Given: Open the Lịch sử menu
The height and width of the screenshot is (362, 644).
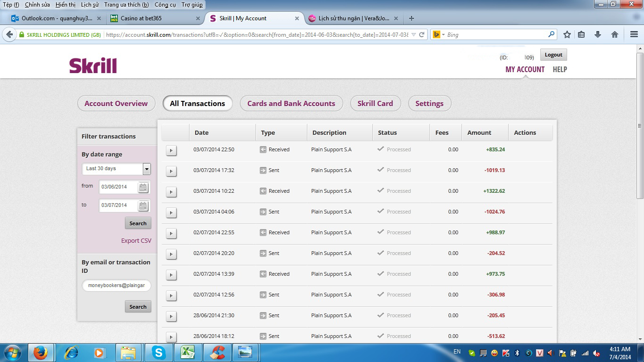Looking at the screenshot, I should tap(90, 5).
